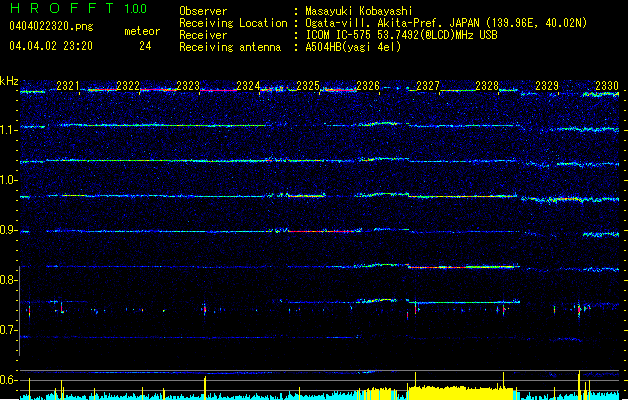Click the 1.1 frequency axis label

(9, 130)
